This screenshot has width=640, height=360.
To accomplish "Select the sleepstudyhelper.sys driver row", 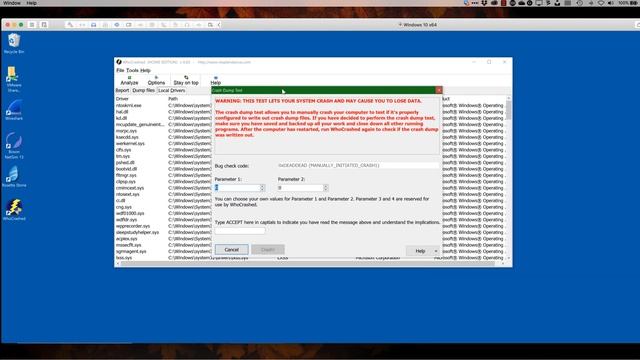I will (x=137, y=232).
